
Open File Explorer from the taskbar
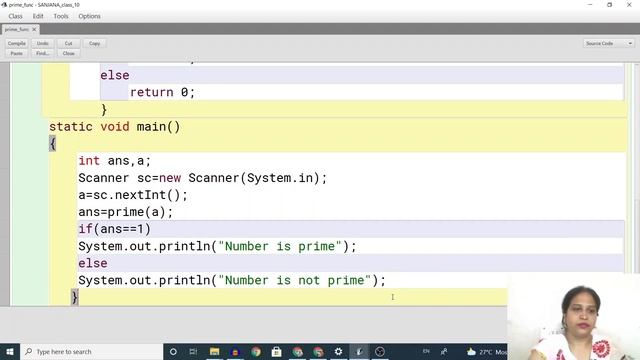point(214,351)
